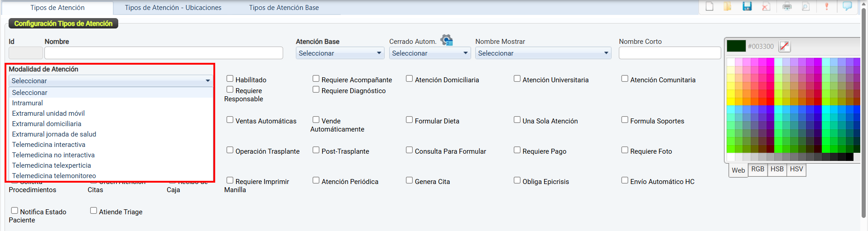Switch to Tipos de Atención - Ubicaciones tab
This screenshot has height=231, width=868.
(x=173, y=8)
